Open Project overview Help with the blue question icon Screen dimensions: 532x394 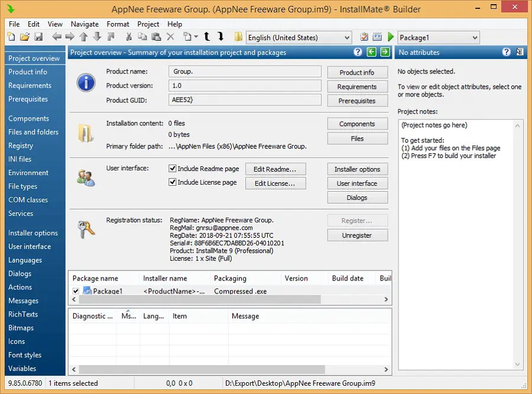[x=358, y=52]
